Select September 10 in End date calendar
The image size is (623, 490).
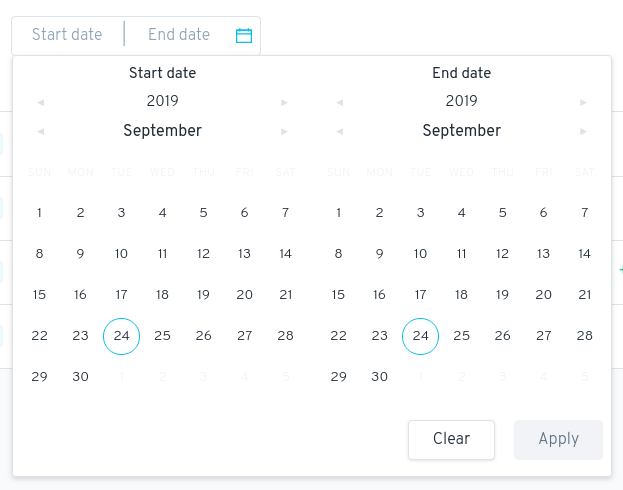(x=420, y=254)
